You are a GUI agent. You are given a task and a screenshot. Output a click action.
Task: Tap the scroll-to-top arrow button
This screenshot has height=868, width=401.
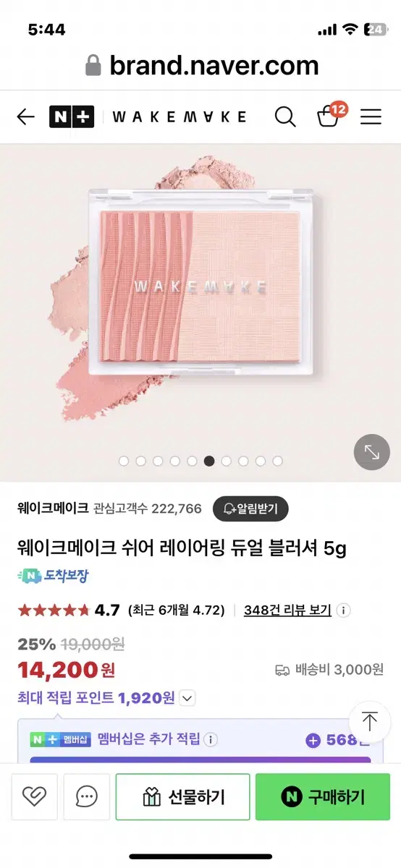click(x=370, y=721)
